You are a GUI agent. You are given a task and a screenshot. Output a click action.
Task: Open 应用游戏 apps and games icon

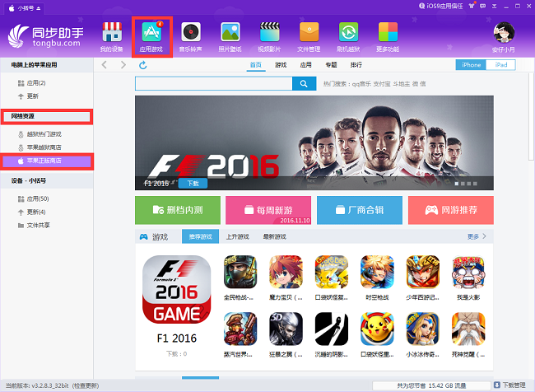pos(151,37)
